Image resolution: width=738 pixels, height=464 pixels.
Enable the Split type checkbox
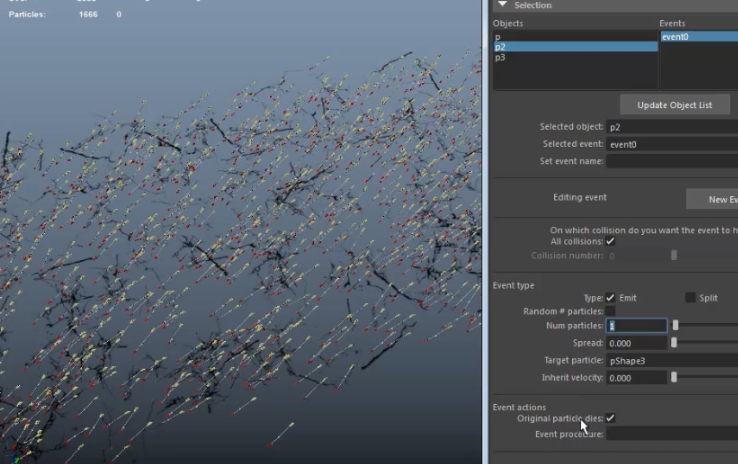click(690, 297)
